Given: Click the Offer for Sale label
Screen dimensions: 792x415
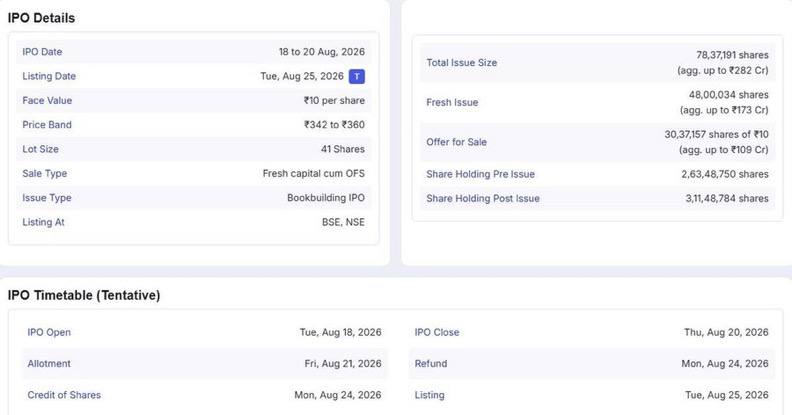Looking at the screenshot, I should [457, 142].
